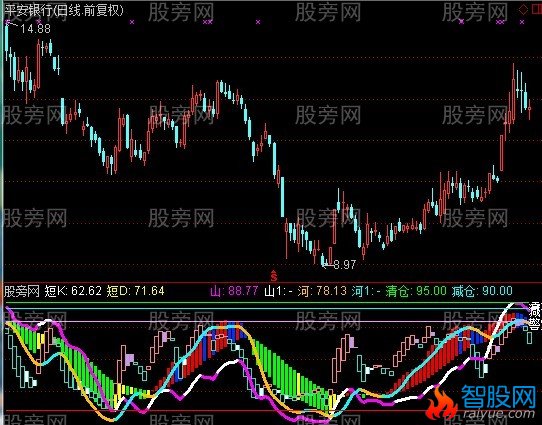Click the 山1: - indicator label
Image resolution: width=542 pixels, height=425 pixels.
(x=279, y=291)
